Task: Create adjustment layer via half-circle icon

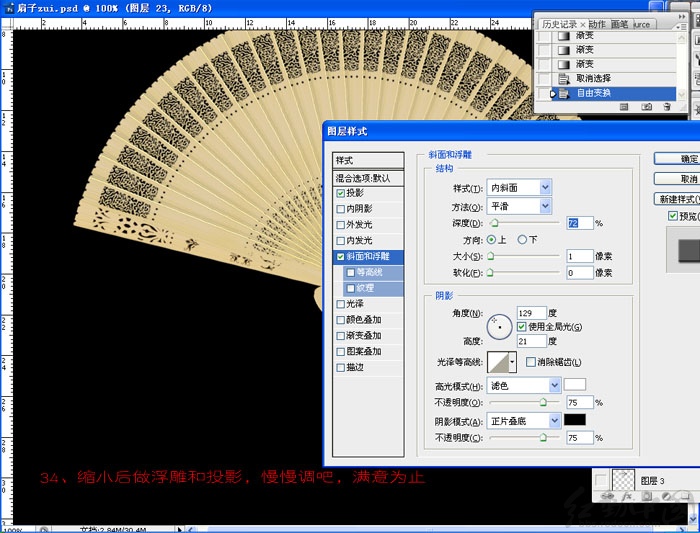Action: (x=666, y=496)
